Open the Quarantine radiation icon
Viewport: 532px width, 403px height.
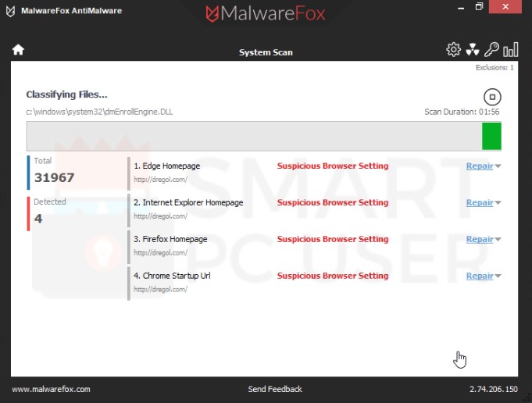[473, 49]
